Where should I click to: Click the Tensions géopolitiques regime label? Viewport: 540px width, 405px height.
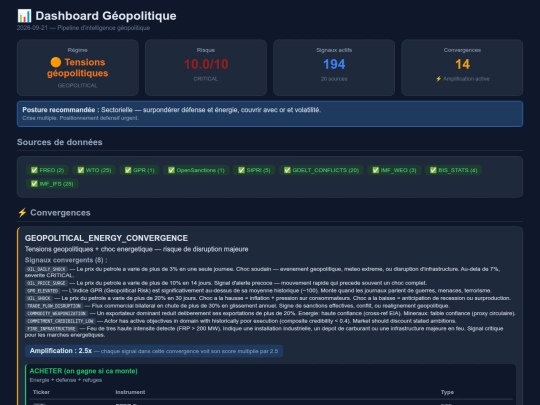78,68
